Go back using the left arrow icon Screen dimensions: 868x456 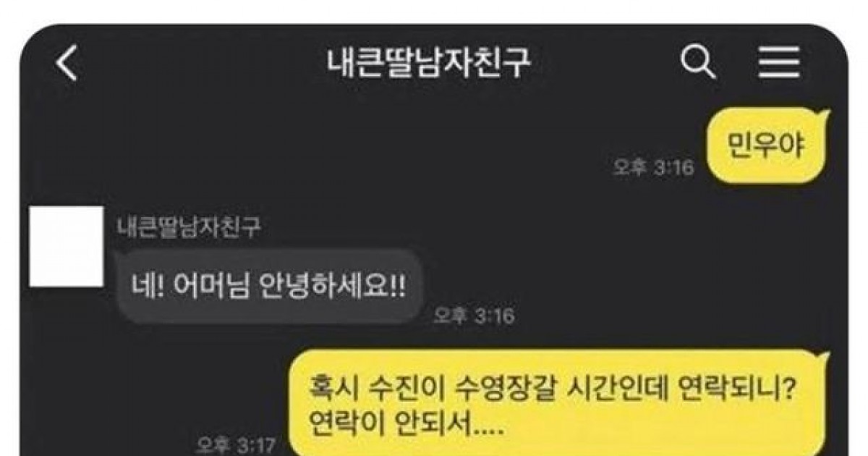66,64
